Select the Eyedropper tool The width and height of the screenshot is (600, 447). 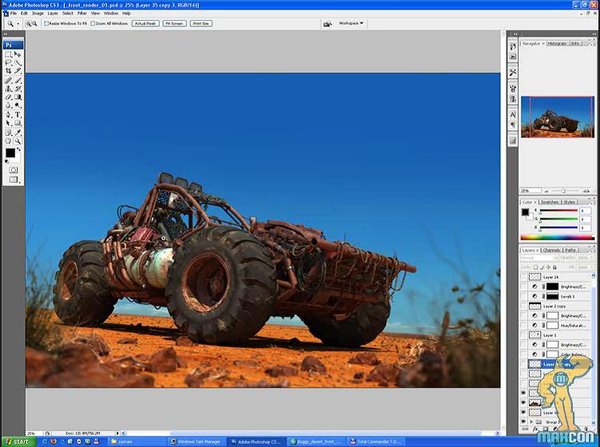(x=18, y=132)
